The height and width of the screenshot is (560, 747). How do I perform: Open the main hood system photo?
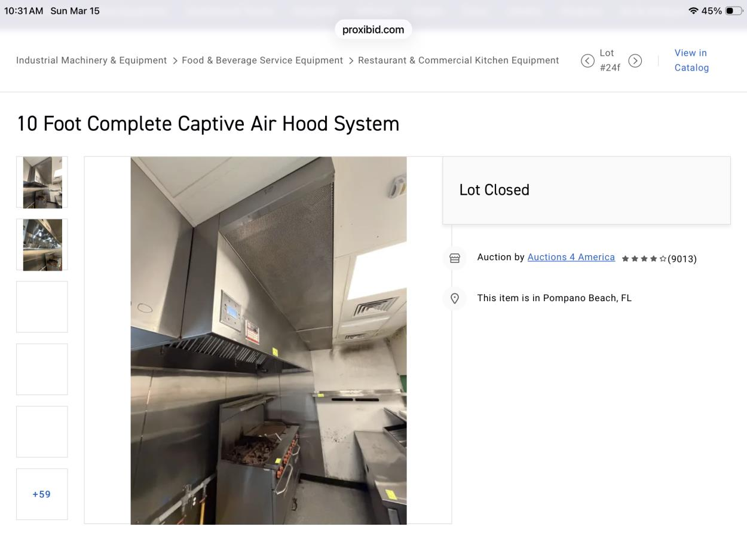pyautogui.click(x=268, y=340)
